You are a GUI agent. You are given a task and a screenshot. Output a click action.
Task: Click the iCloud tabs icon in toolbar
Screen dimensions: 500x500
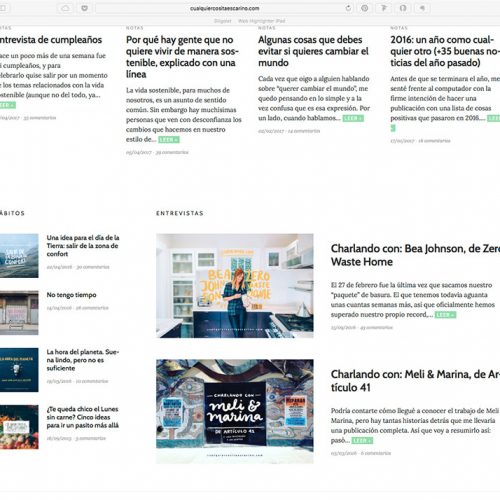tap(65, 8)
